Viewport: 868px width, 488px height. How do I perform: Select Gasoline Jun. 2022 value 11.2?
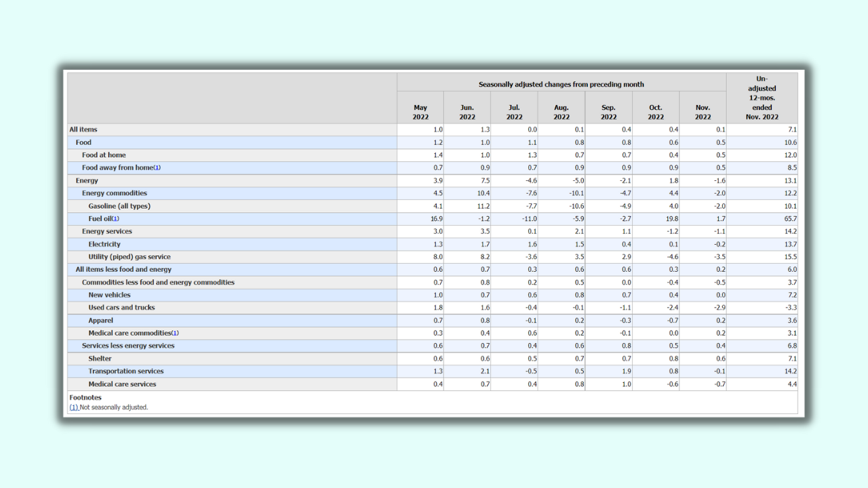pyautogui.click(x=483, y=206)
